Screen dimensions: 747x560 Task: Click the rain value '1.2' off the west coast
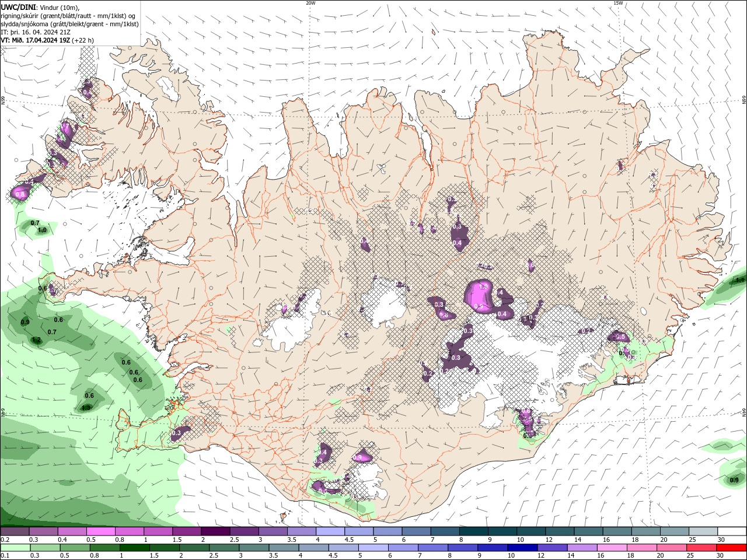click(x=36, y=340)
